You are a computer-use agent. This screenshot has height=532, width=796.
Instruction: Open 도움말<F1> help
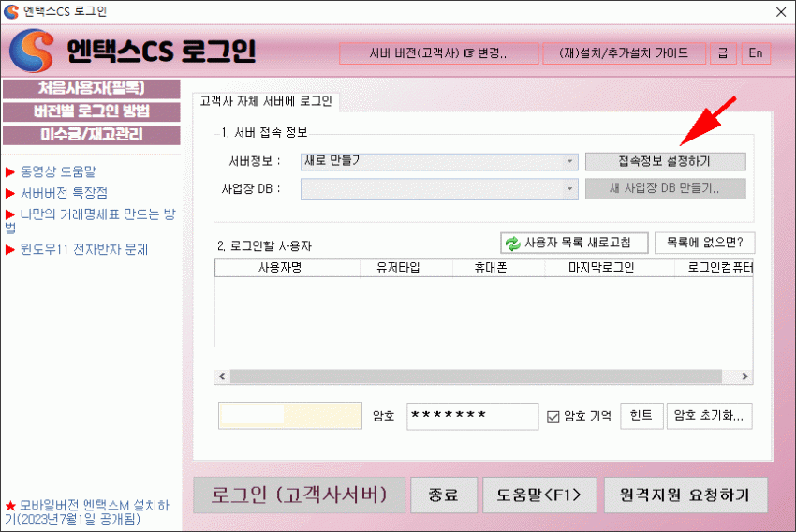(539, 495)
